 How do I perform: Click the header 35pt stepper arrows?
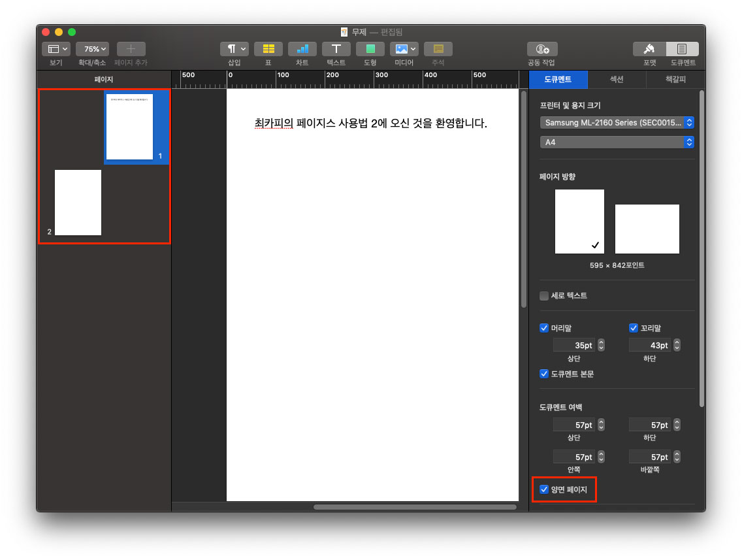[x=601, y=346]
